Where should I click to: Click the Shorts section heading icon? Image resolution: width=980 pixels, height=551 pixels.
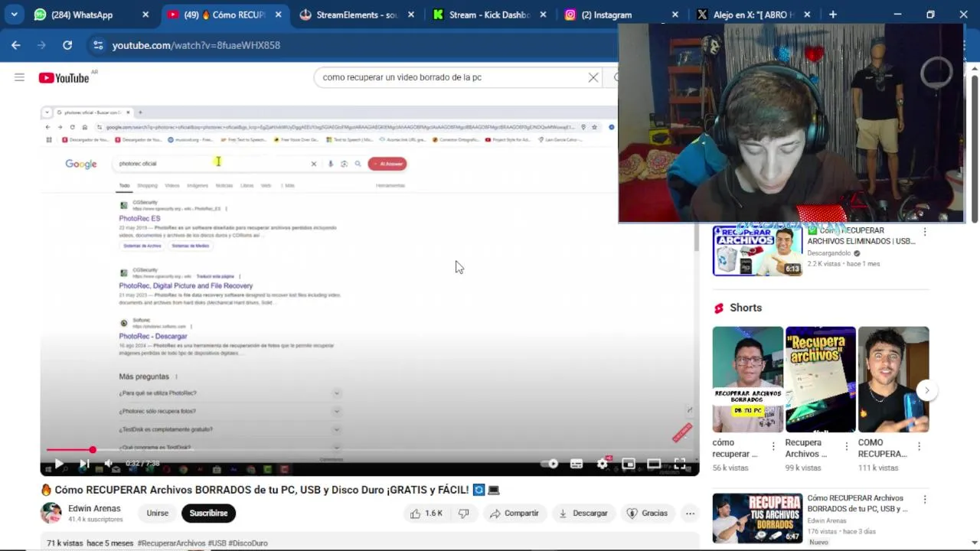[719, 308]
